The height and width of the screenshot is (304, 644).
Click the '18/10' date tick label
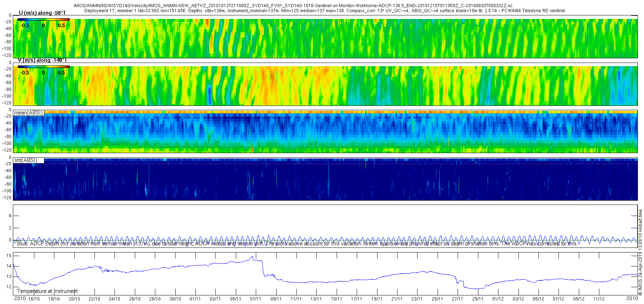[x=54, y=299]
